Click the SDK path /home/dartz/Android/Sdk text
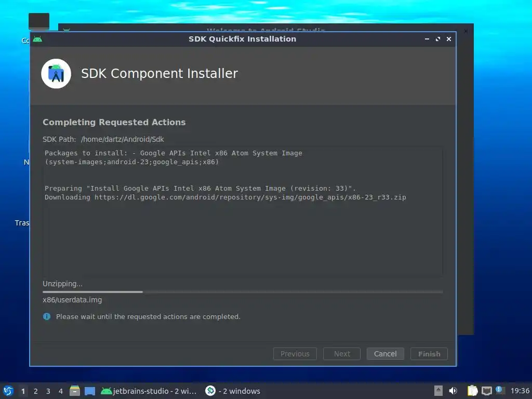This screenshot has height=399, width=532. pos(122,139)
